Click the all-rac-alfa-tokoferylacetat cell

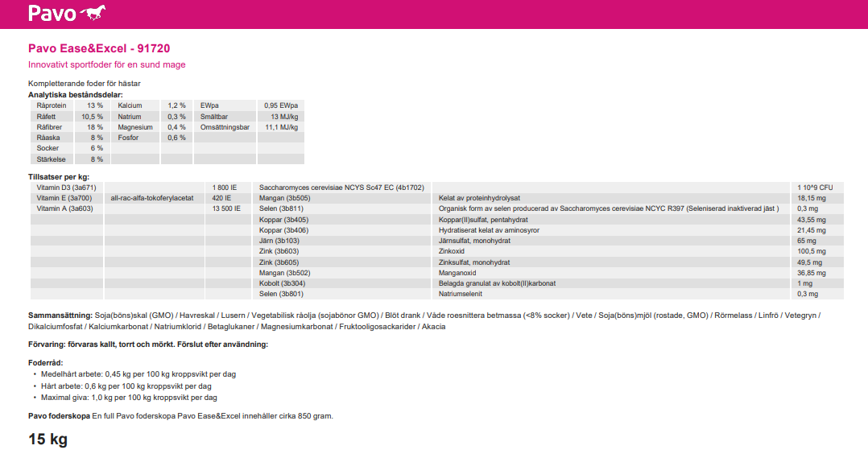152,198
